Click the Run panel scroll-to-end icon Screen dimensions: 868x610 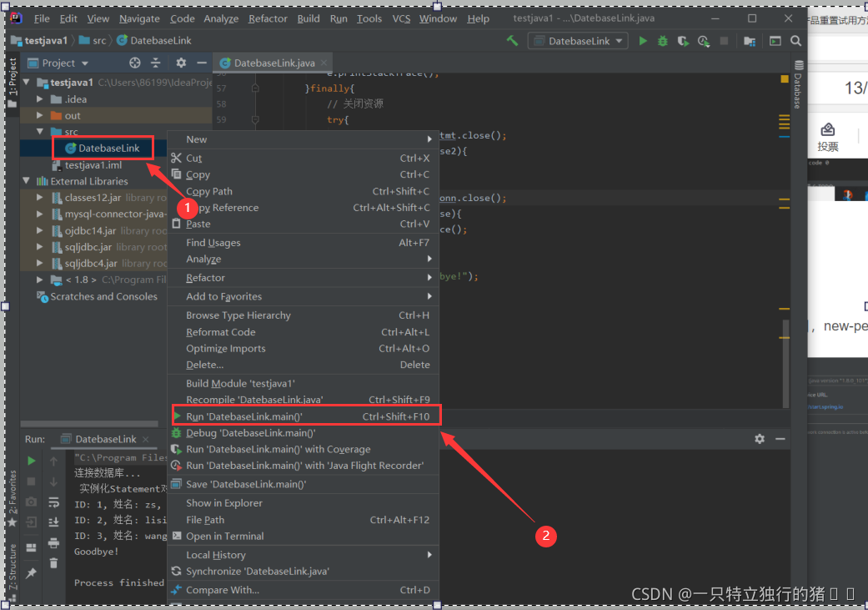click(53, 522)
